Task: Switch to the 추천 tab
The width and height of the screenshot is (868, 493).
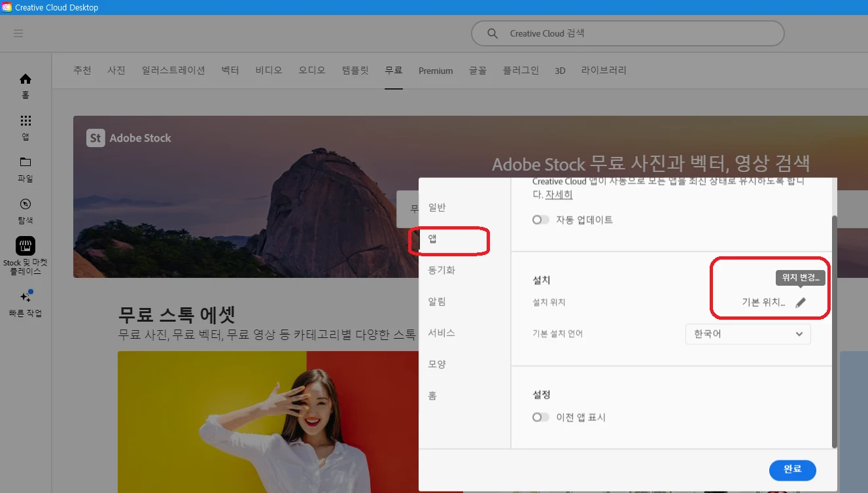Action: pyautogui.click(x=82, y=70)
